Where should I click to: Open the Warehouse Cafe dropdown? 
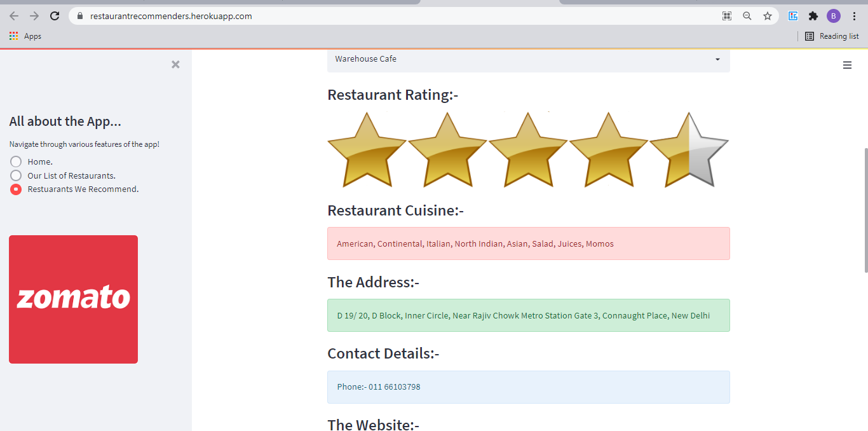(x=528, y=59)
